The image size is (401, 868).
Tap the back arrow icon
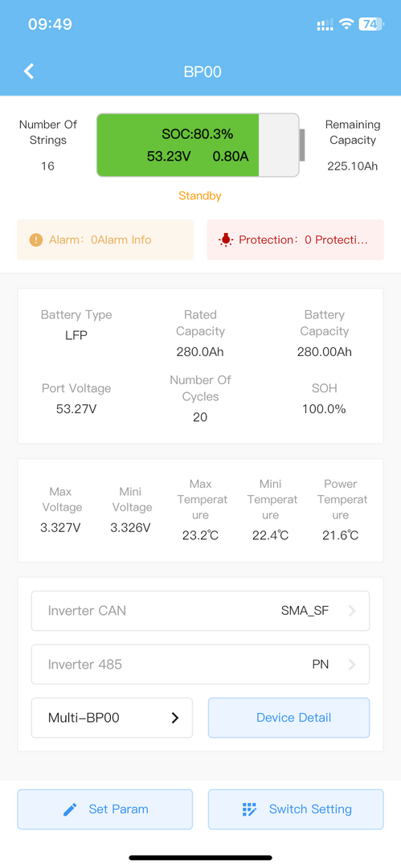[x=29, y=72]
